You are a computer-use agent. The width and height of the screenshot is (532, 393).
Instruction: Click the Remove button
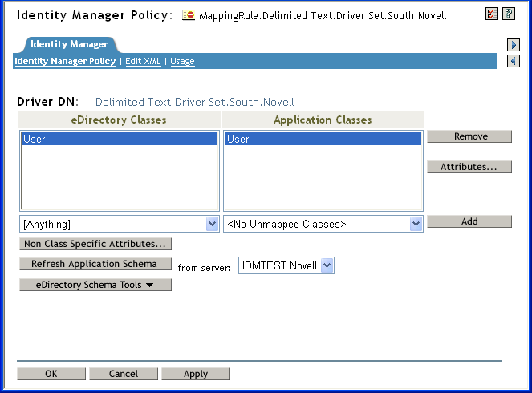coord(469,136)
